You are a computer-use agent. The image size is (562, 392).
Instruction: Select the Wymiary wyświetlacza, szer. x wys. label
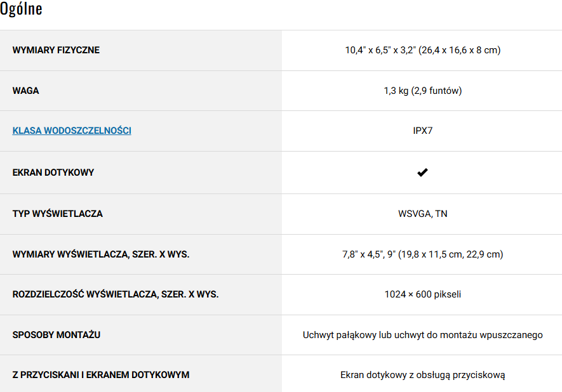(x=101, y=254)
